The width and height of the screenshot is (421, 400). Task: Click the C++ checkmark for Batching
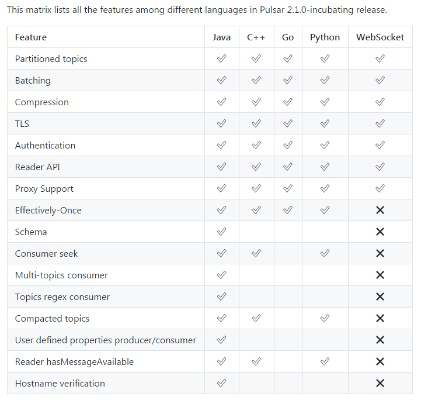coord(256,80)
